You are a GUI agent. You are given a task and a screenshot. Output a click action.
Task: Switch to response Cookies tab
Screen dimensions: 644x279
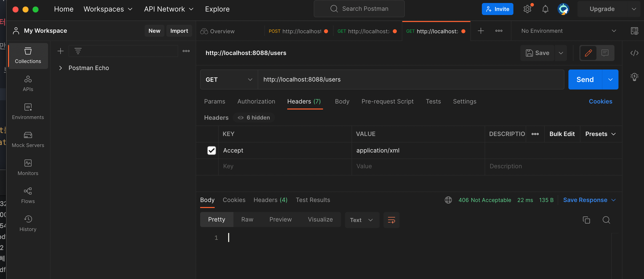[x=234, y=200]
